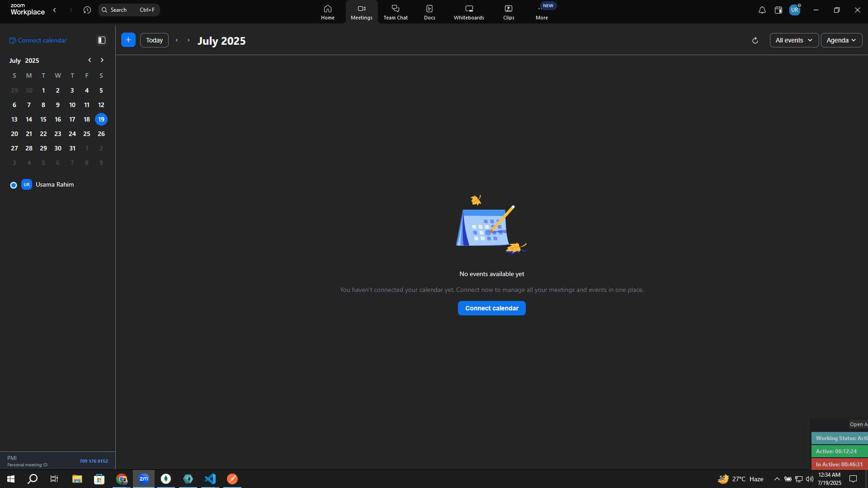This screenshot has width=868, height=488.
Task: Select July 25 in mini calendar
Action: pyautogui.click(x=87, y=134)
